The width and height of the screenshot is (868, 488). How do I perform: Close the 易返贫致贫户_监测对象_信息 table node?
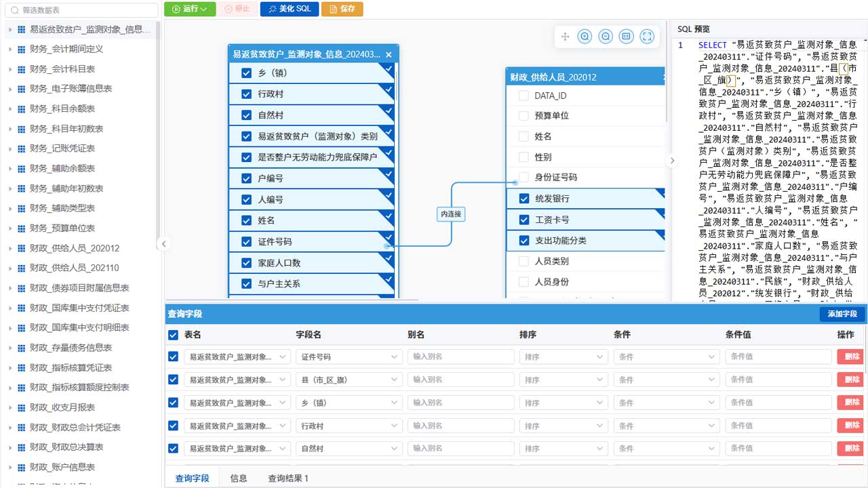point(389,55)
